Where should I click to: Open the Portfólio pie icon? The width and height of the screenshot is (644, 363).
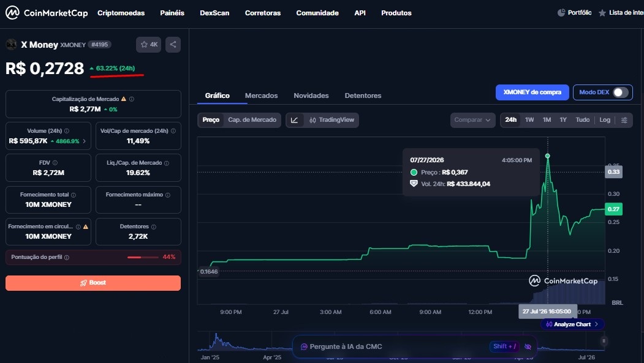coord(561,13)
